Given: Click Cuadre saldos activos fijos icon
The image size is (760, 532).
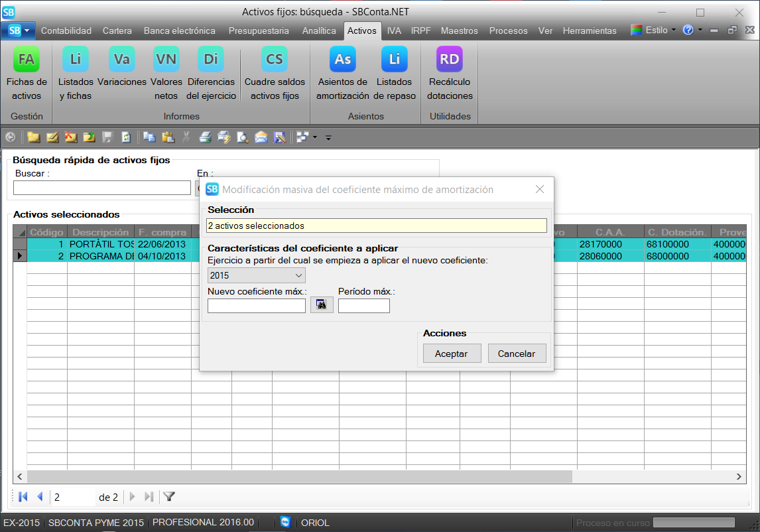Looking at the screenshot, I should point(275,60).
